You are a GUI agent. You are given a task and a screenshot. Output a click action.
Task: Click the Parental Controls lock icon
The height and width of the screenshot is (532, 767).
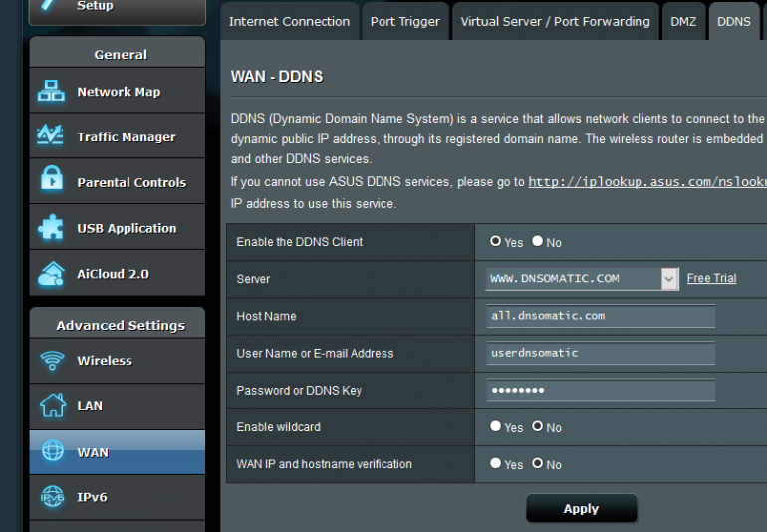pos(52,178)
